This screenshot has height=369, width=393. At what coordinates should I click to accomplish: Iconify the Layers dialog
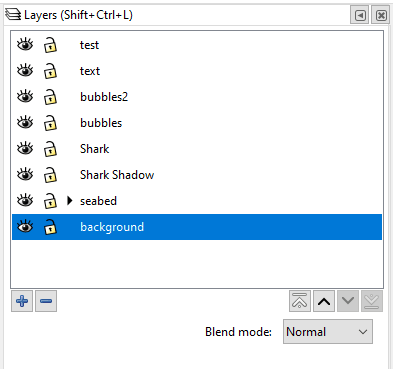(360, 15)
